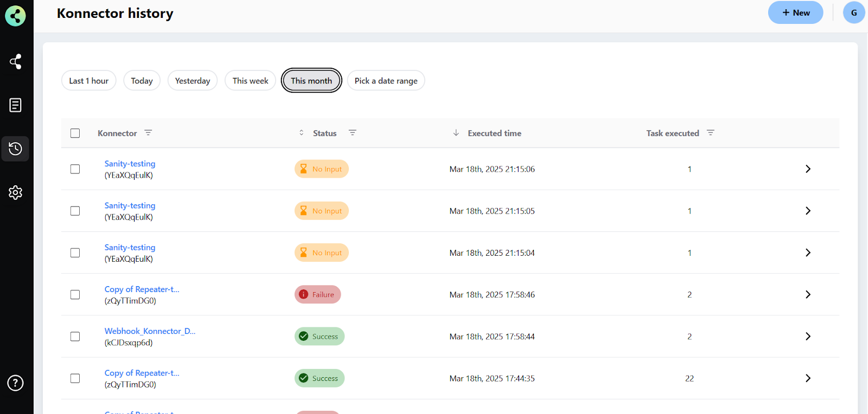Expand details chevron for 17:58:46 row
This screenshot has height=414, width=868.
808,294
